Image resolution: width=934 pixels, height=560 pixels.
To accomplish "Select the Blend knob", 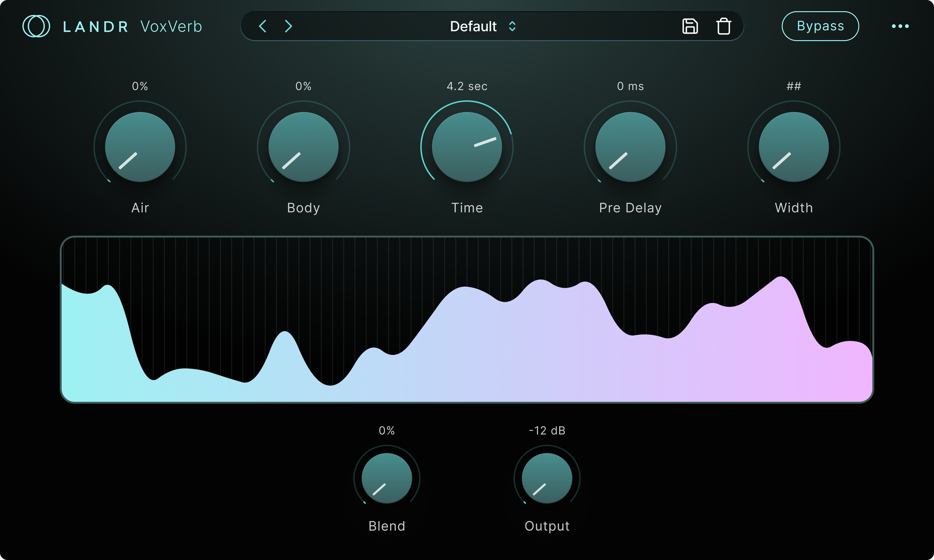I will [386, 478].
